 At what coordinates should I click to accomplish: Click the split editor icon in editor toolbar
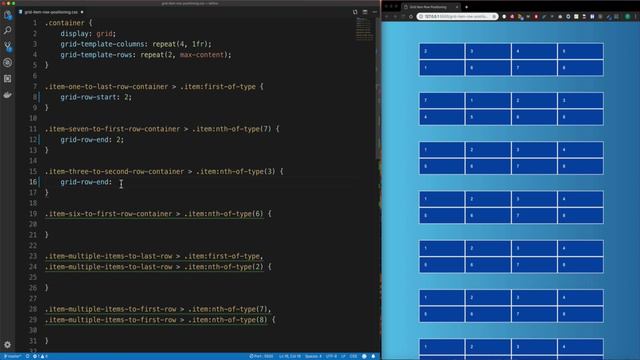[x=365, y=12]
